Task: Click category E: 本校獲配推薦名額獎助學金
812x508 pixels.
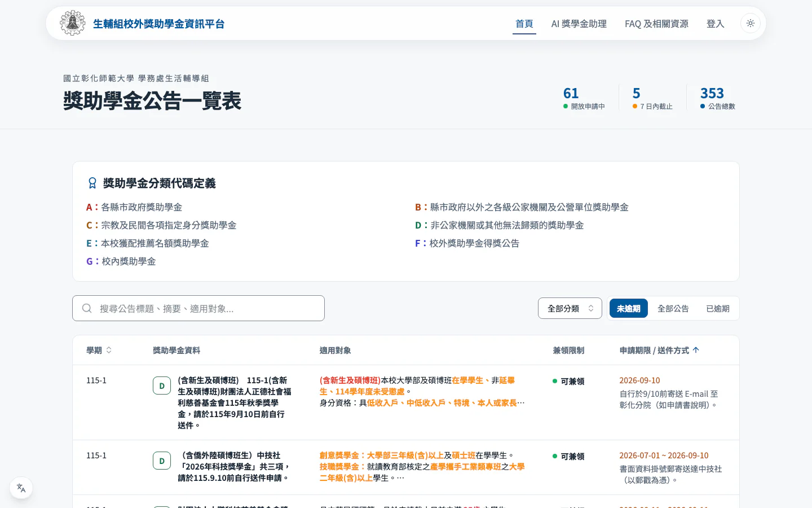Action: click(x=148, y=243)
